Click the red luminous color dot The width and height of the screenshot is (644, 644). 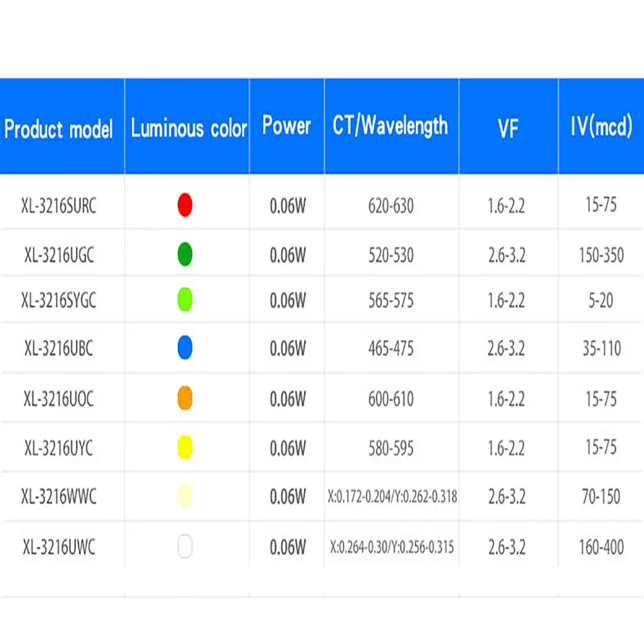click(x=185, y=205)
